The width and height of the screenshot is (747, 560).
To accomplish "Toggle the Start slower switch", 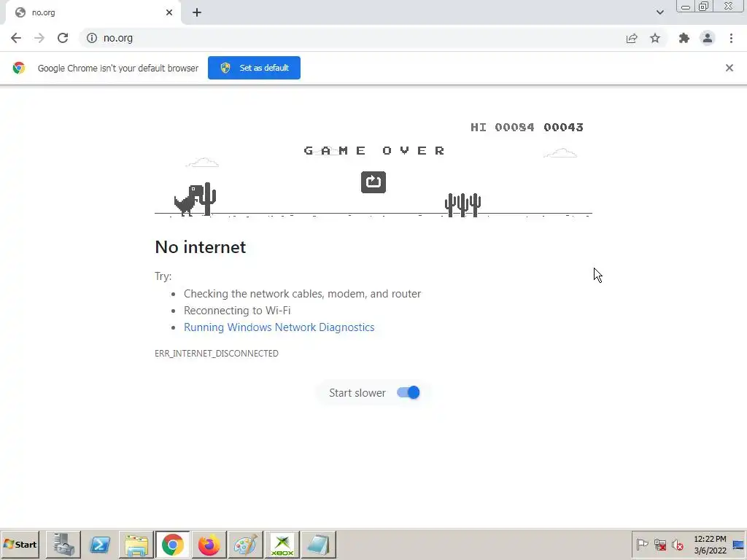I will click(x=409, y=392).
